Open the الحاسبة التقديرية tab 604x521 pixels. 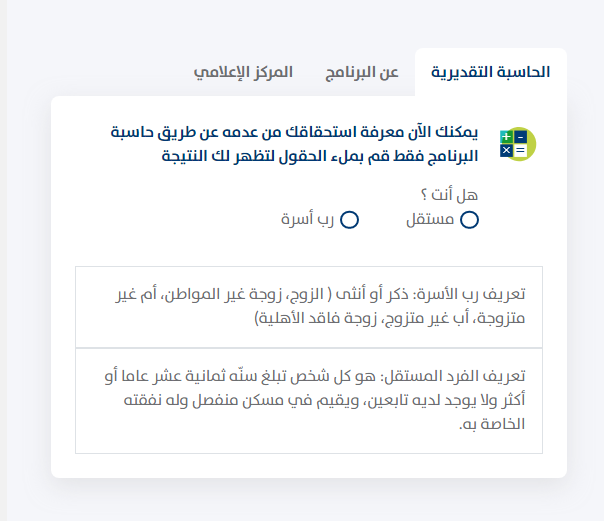point(490,73)
